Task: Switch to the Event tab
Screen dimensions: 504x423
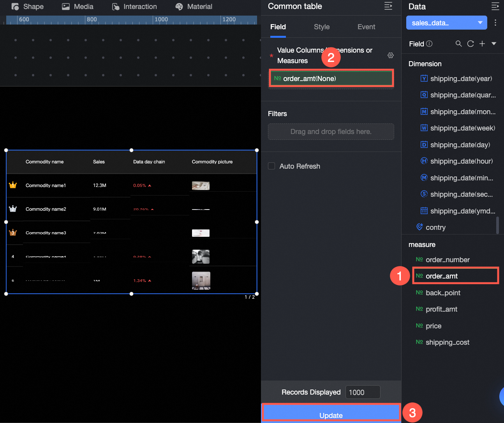Action: pyautogui.click(x=367, y=27)
